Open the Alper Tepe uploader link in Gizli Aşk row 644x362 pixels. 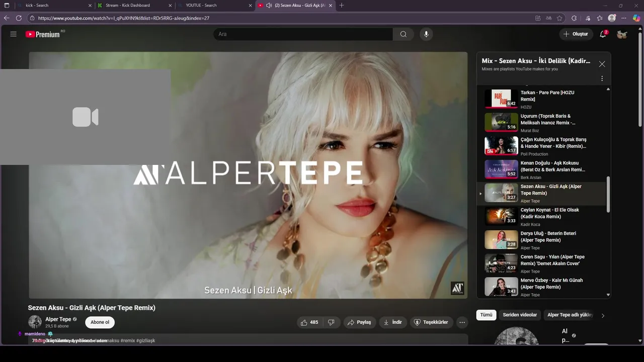click(x=530, y=201)
